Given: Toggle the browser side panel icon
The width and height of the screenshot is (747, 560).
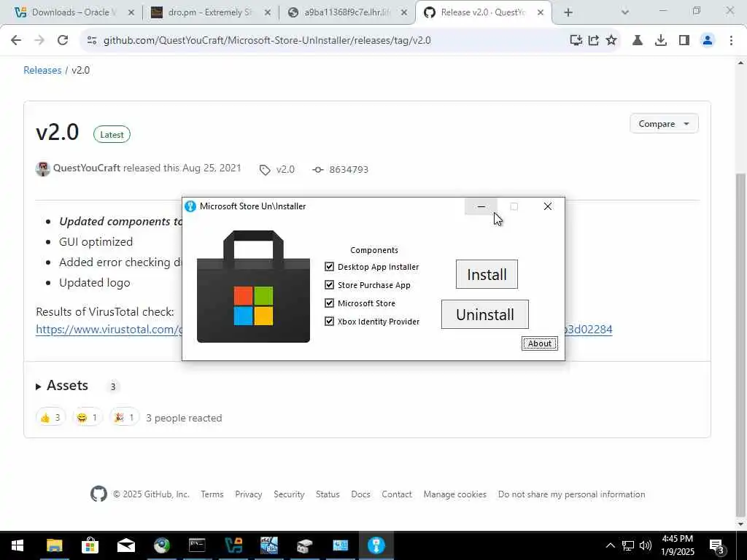Looking at the screenshot, I should tap(684, 41).
